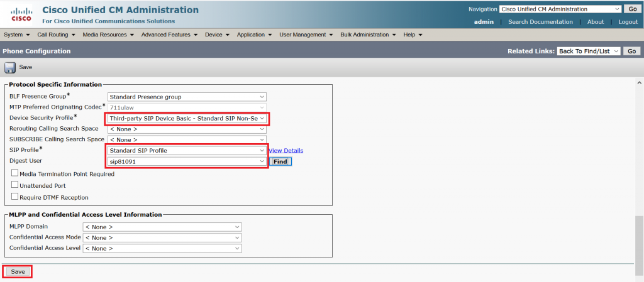The height and width of the screenshot is (282, 644).
Task: Click Go next to Related Links
Action: pyautogui.click(x=631, y=51)
